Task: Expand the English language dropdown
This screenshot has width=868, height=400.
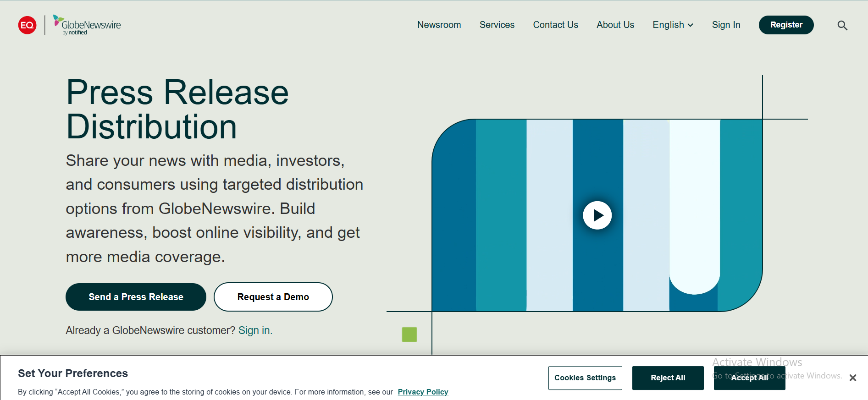Action: tap(673, 25)
